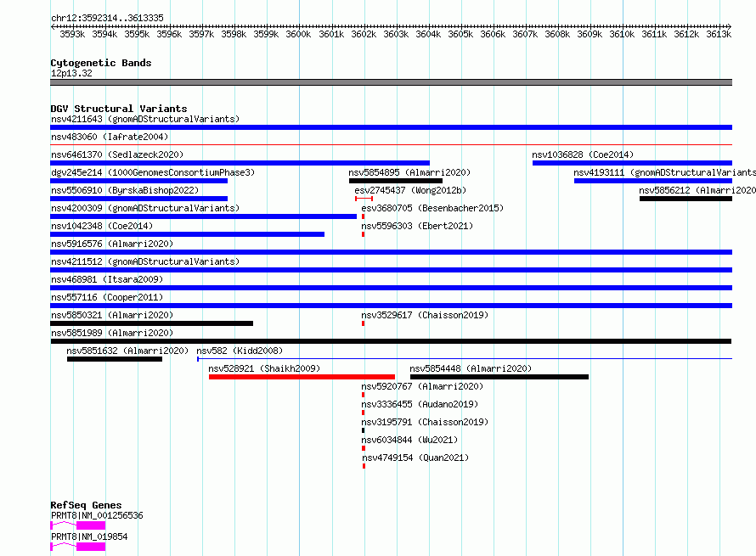Select blue bar under nsv4193111

653,181
